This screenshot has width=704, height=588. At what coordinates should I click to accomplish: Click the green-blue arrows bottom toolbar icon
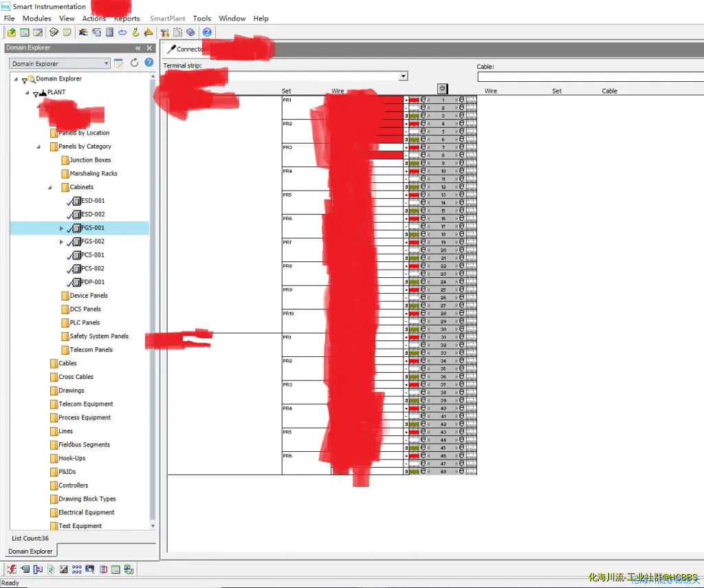coord(129,569)
